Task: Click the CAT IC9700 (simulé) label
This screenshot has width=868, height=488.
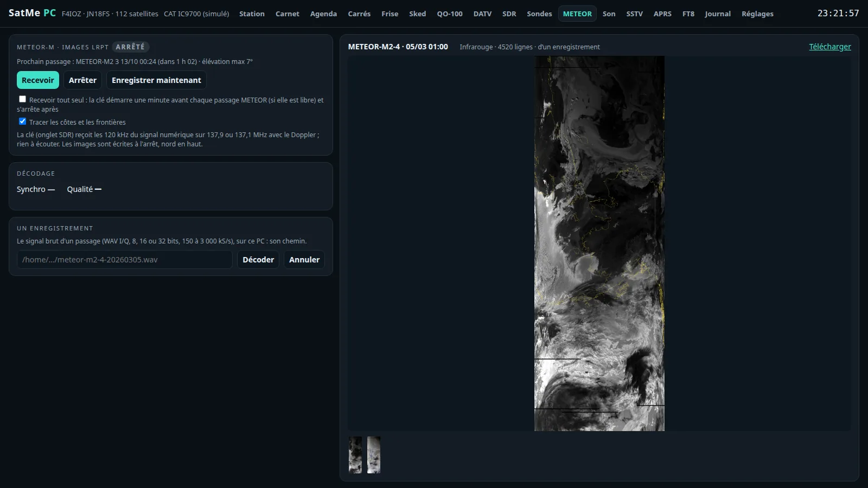Action: [196, 14]
